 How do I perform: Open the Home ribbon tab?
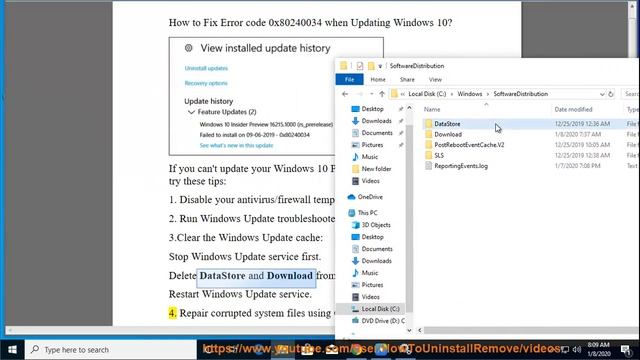click(x=378, y=80)
